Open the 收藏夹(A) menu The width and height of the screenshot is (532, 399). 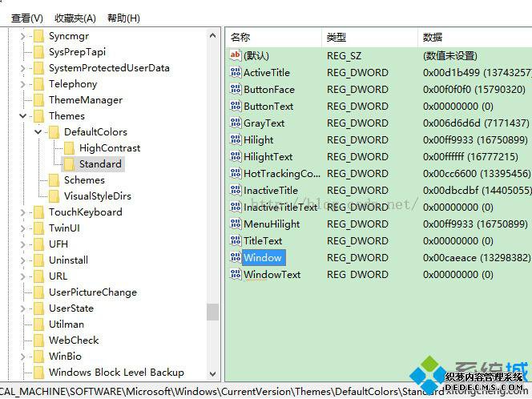75,18
